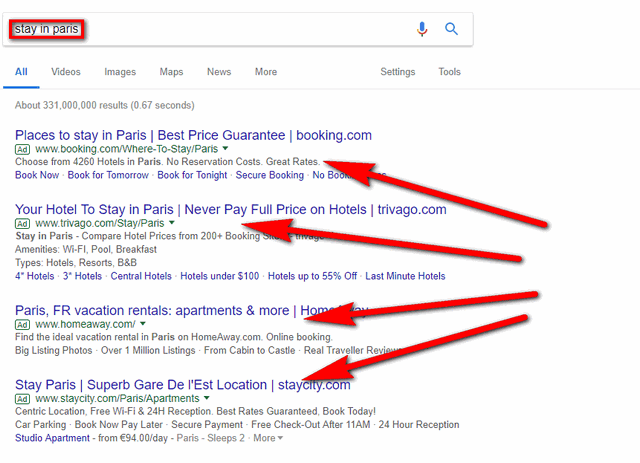Open the booking.com Places to stay result
640x463 pixels.
193,135
